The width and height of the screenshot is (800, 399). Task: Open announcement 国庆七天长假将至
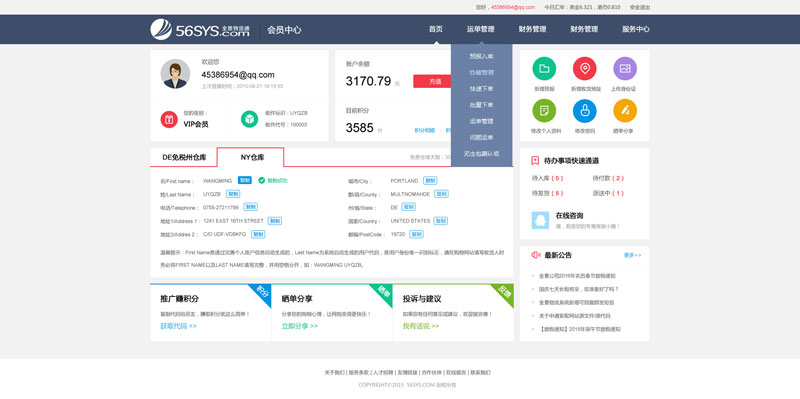(579, 289)
